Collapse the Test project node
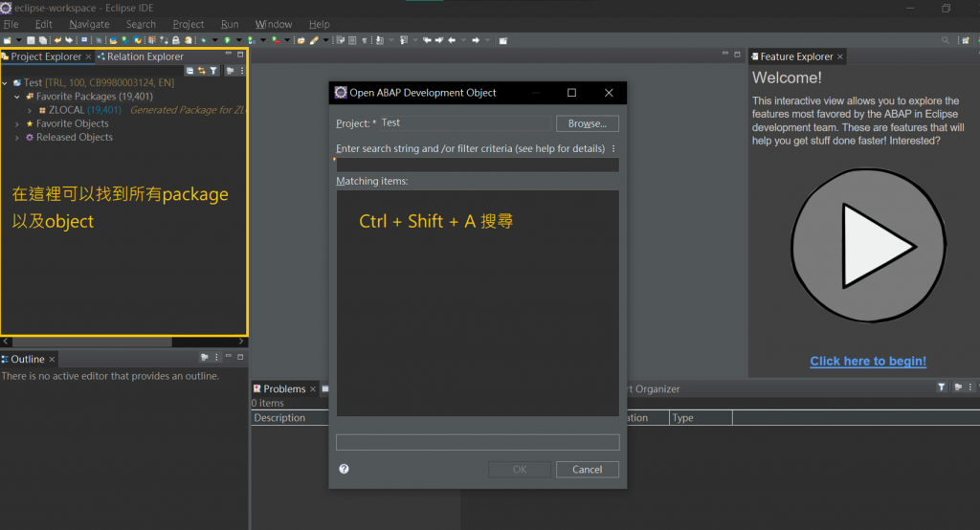This screenshot has width=980, height=530. coord(5,82)
